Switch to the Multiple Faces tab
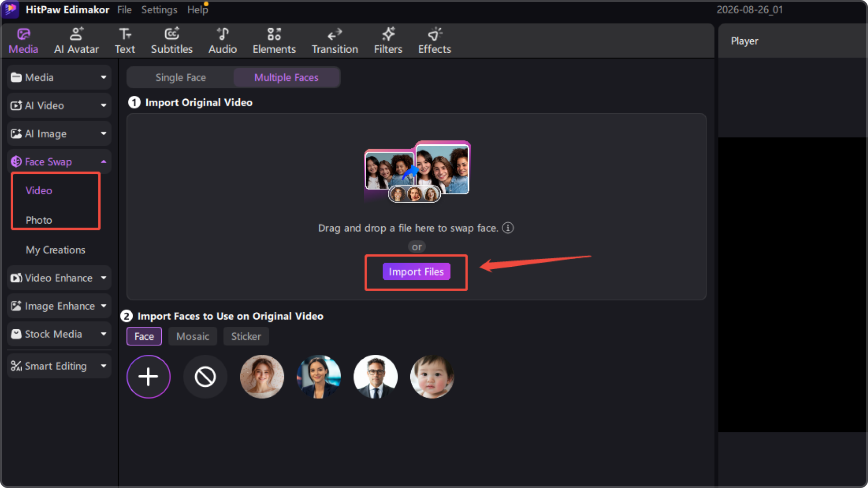The width and height of the screenshot is (868, 488). (x=286, y=77)
